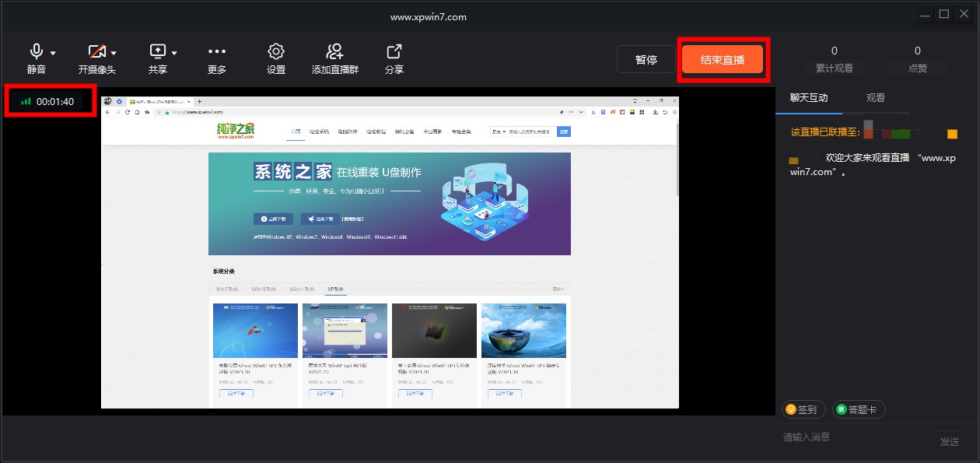Select the XP系统 category tab
Image resolution: width=980 pixels, height=463 pixels.
337,289
